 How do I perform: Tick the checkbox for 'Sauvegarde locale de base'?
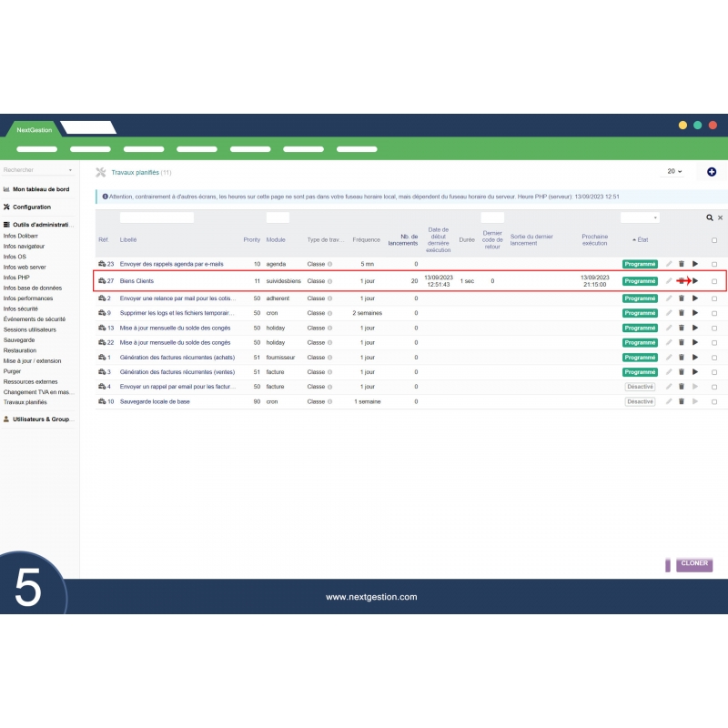point(715,400)
